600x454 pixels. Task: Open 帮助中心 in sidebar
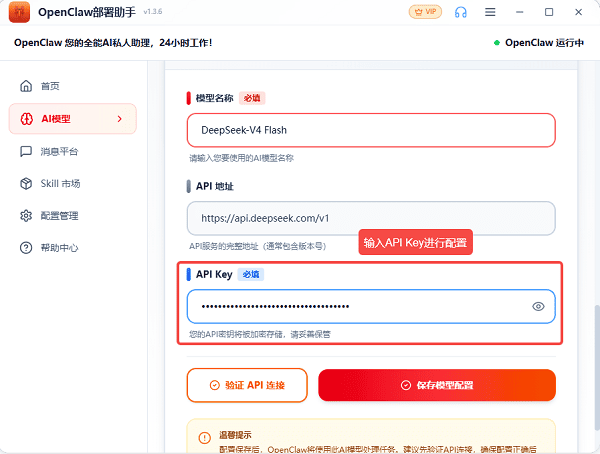[73, 248]
